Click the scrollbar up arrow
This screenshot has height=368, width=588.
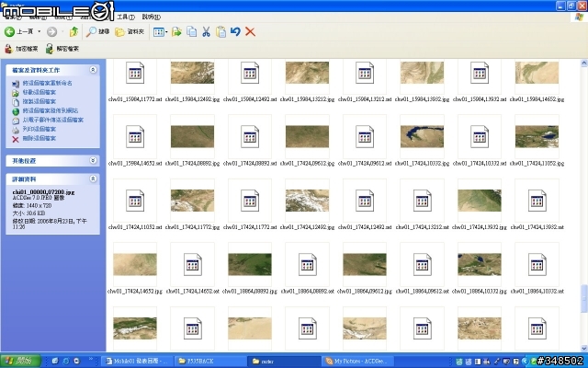pyautogui.click(x=584, y=63)
